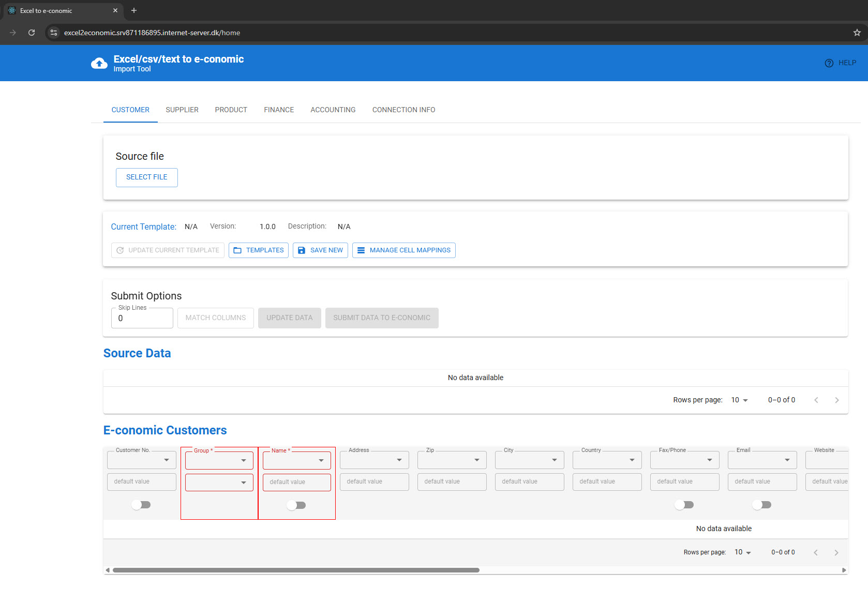Click the browser forward arrow

pyautogui.click(x=13, y=33)
